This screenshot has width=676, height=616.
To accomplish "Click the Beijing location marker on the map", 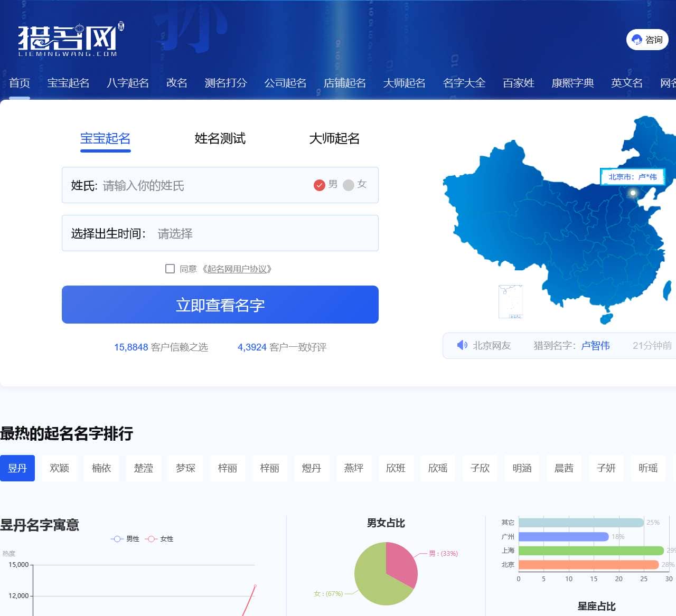I will 632,194.
